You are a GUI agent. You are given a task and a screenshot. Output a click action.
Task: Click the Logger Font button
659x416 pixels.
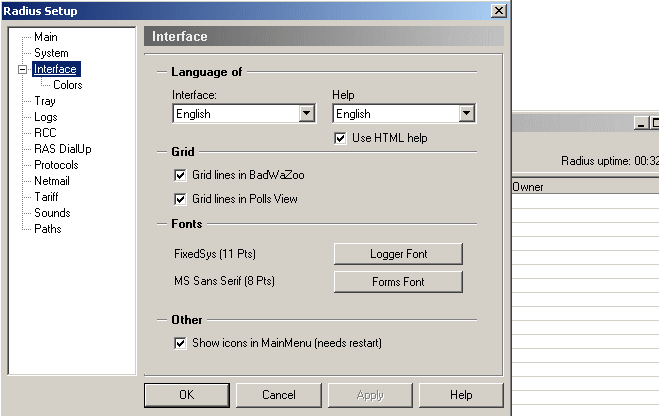(398, 254)
